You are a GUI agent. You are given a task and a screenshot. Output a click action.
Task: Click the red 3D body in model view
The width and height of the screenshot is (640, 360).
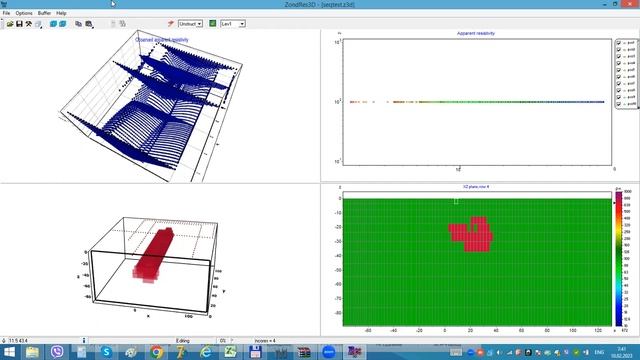click(153, 255)
